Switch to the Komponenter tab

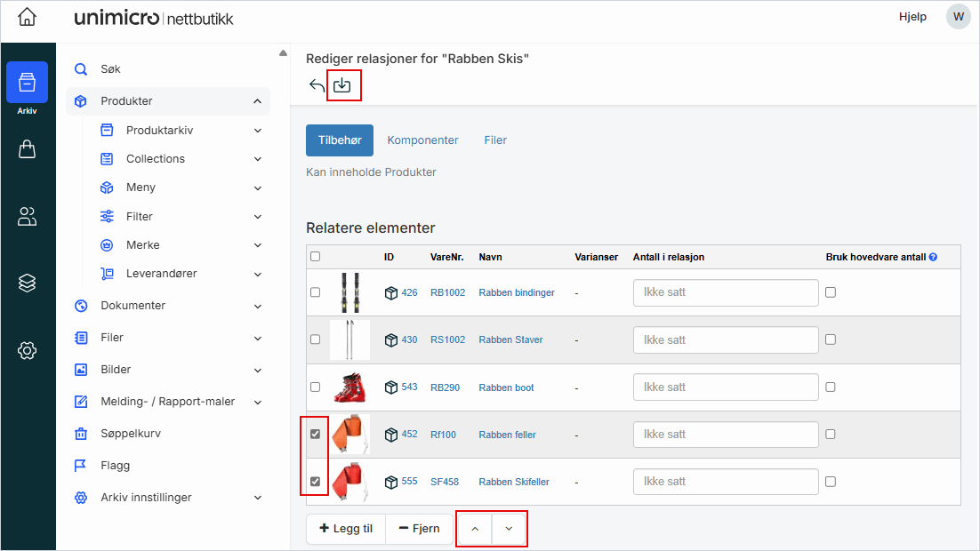pos(422,140)
